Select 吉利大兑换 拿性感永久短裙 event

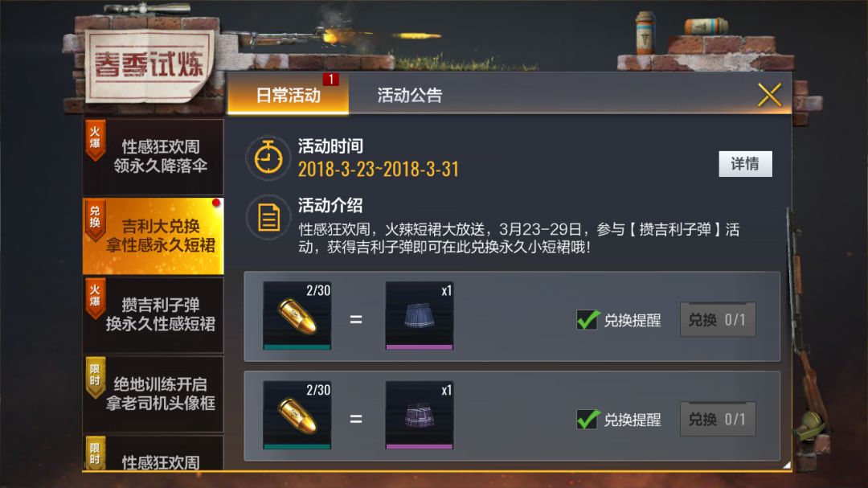[154, 236]
